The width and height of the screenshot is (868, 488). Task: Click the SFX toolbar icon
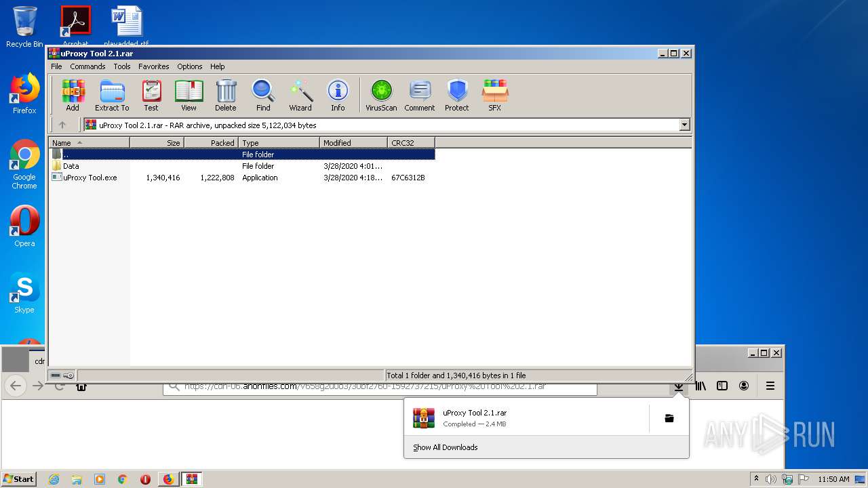(x=495, y=95)
